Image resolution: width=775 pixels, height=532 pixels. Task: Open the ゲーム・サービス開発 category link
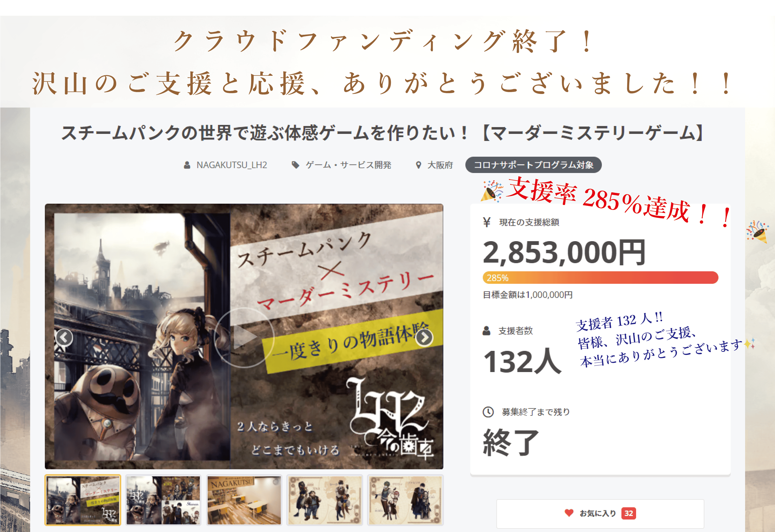[x=348, y=165]
